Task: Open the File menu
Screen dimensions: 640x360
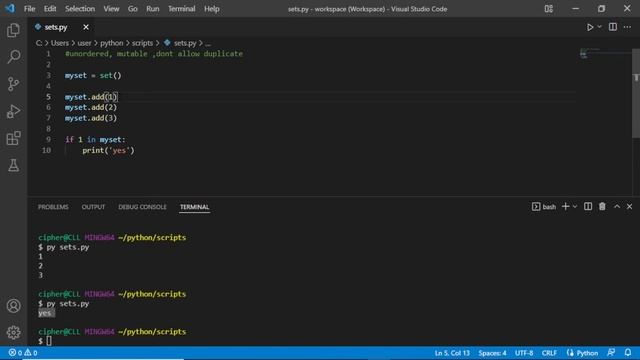Action: (29, 9)
